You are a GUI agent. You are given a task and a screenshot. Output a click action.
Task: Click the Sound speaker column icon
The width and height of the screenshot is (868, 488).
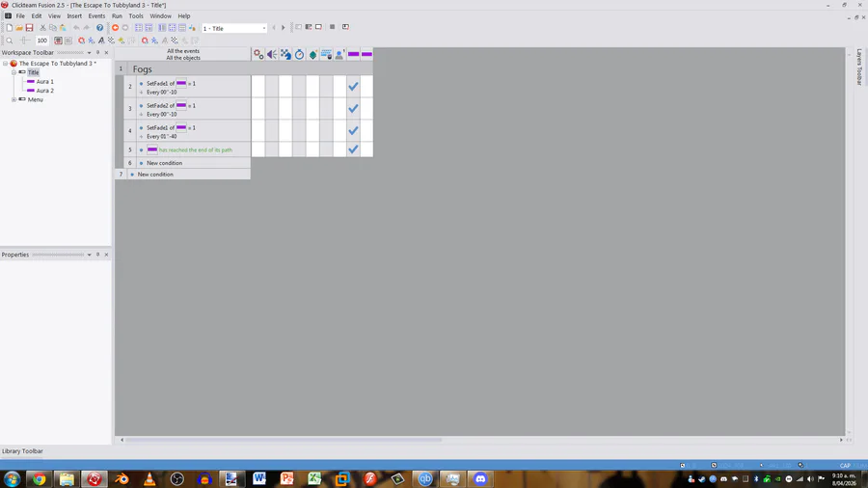pyautogui.click(x=272, y=54)
